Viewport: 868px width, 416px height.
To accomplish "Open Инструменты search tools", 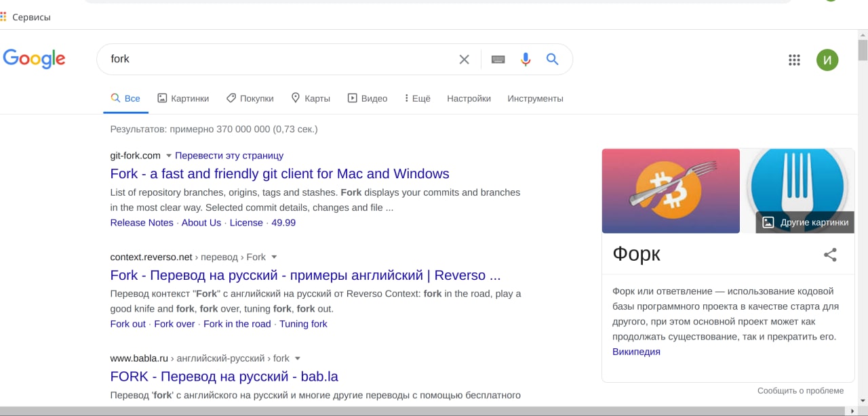I will point(535,98).
